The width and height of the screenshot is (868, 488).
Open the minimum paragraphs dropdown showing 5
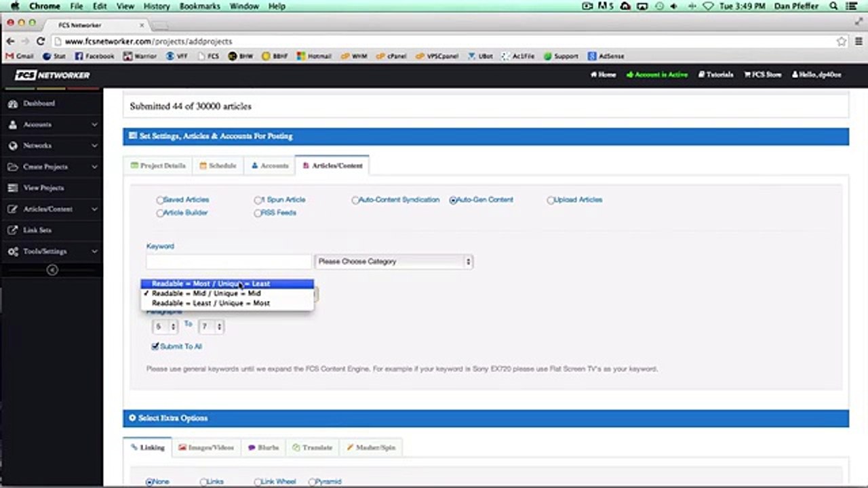164,327
